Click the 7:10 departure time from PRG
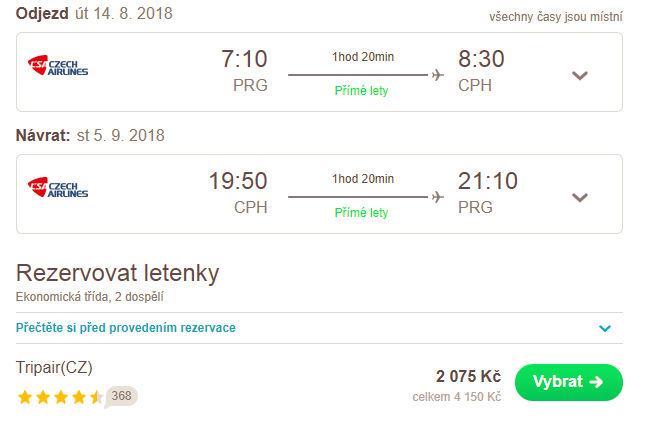 point(244,60)
